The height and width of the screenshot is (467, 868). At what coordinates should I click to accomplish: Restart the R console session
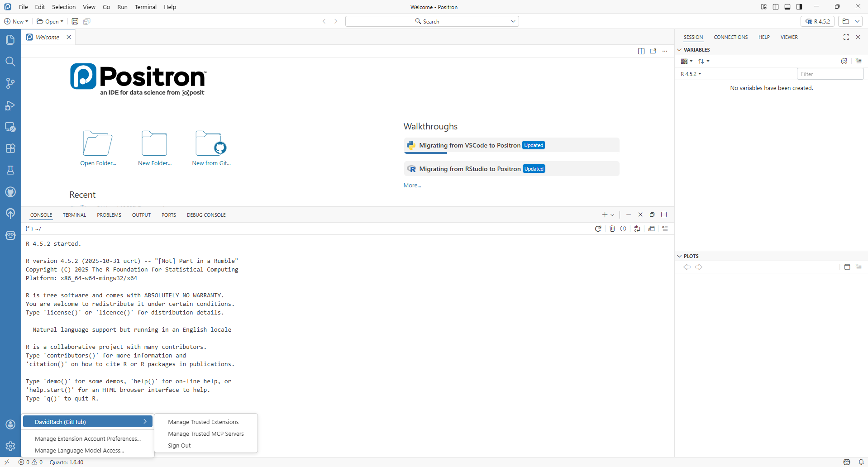(x=598, y=229)
